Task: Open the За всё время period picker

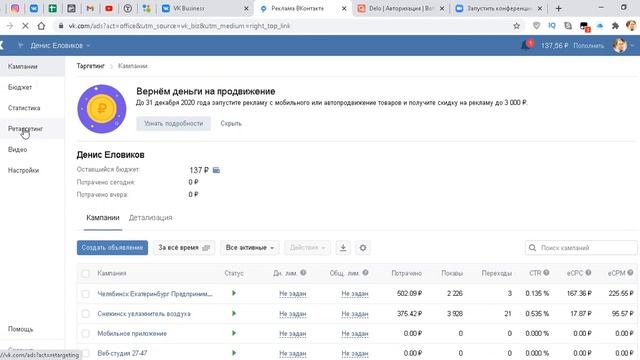Action: tap(184, 247)
